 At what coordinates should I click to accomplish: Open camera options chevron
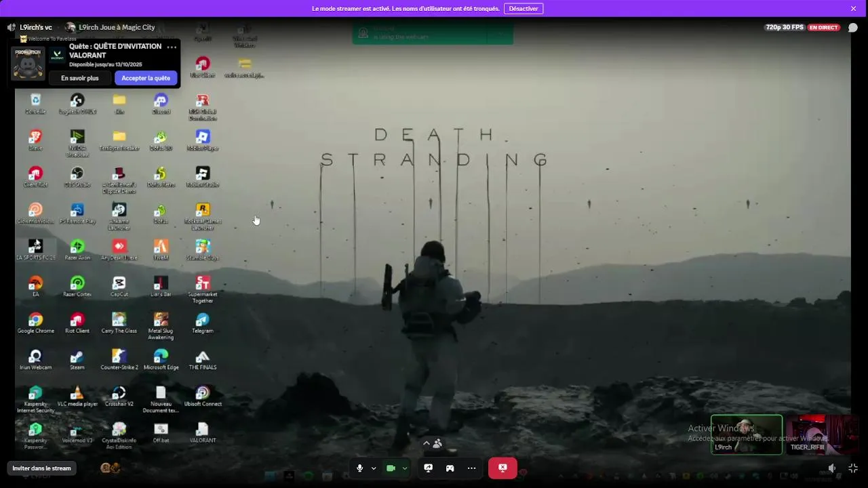tap(405, 468)
